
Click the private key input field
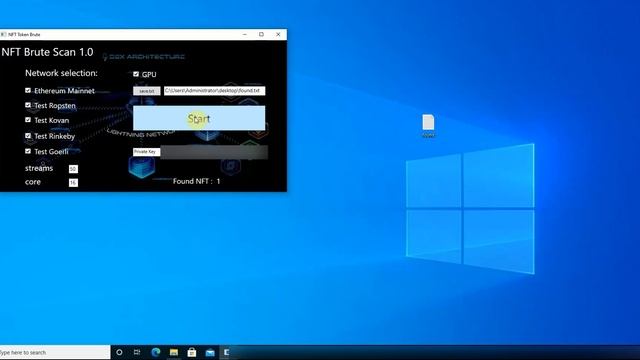[214, 152]
